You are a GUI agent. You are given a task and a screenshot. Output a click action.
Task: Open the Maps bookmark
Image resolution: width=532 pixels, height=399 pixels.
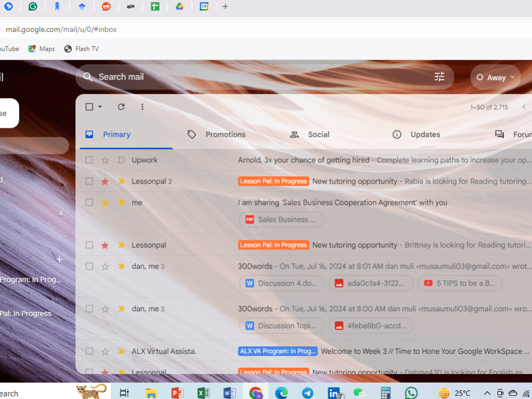(x=41, y=49)
